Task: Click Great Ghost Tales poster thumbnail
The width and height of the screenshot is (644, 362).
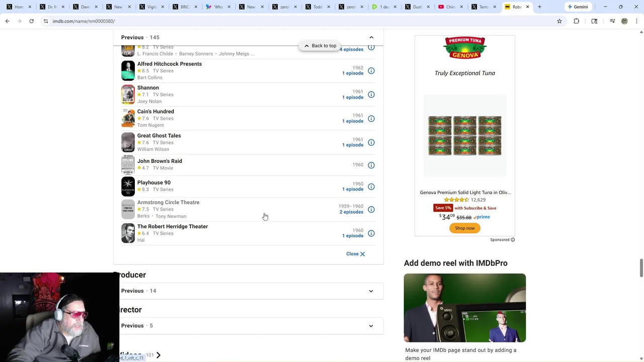Action: (128, 142)
